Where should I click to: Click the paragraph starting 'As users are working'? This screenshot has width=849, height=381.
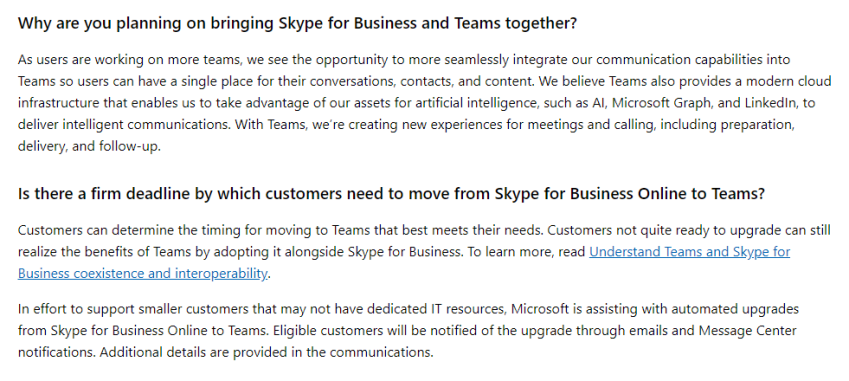click(424, 103)
